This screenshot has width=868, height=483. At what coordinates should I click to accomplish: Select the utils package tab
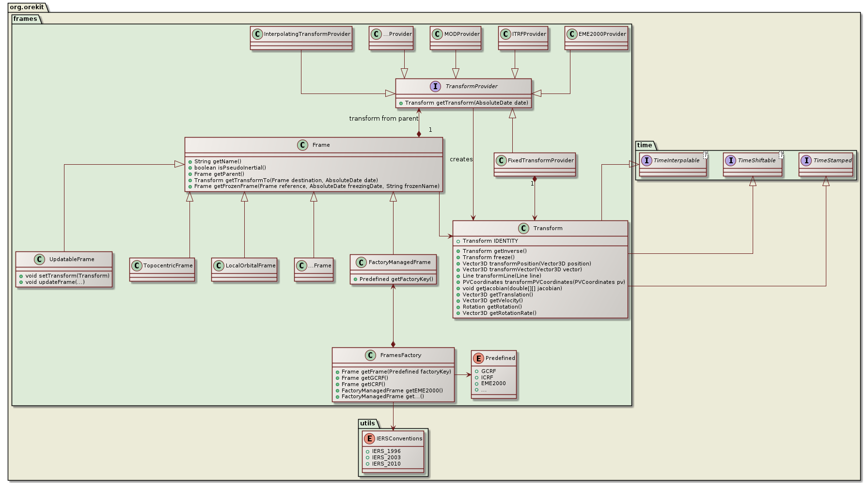click(367, 423)
